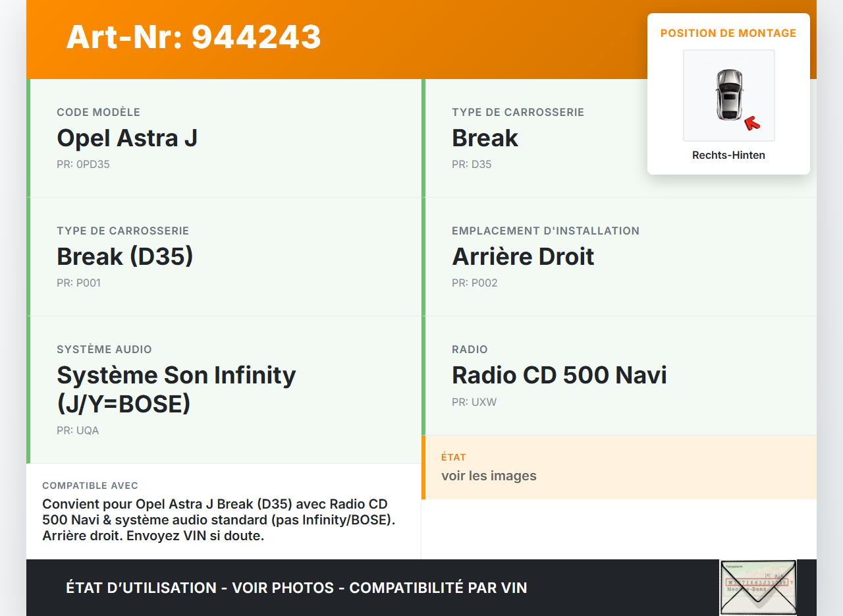The height and width of the screenshot is (616, 843).
Task: Select the 'Position de montage' title
Action: 728,33
